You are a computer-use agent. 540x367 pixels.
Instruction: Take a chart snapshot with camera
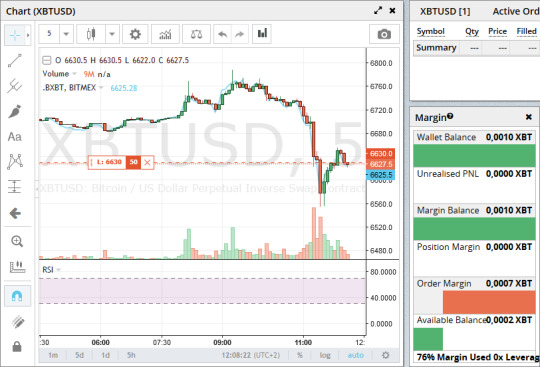pyautogui.click(x=384, y=34)
